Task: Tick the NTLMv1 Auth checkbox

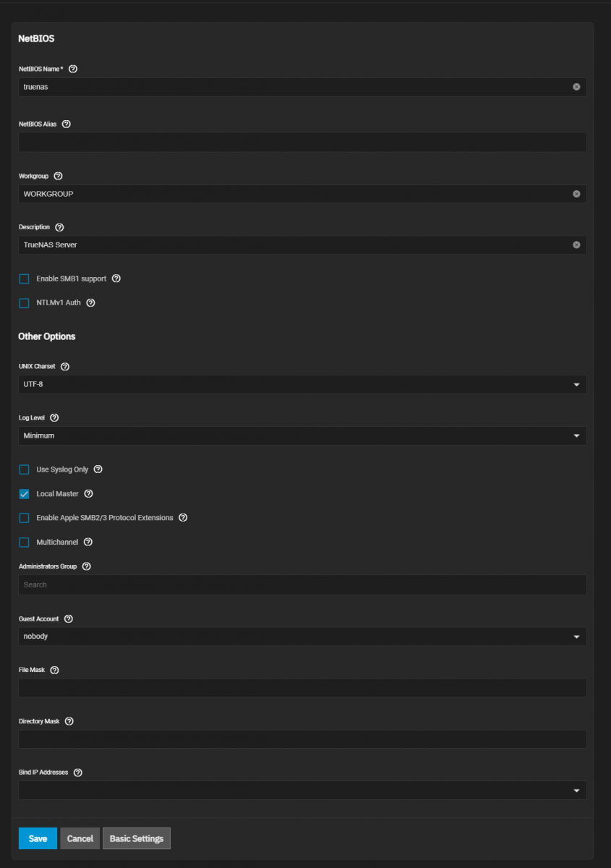Action: 25,303
